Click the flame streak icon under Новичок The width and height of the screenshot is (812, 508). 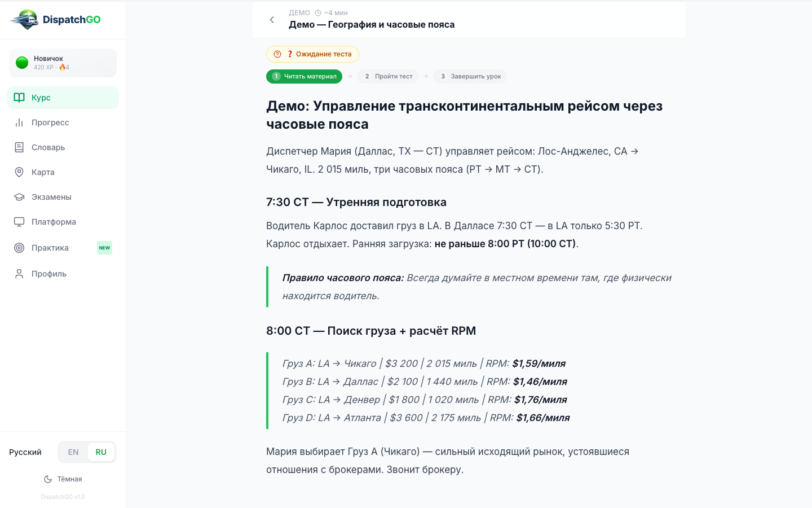(62, 67)
